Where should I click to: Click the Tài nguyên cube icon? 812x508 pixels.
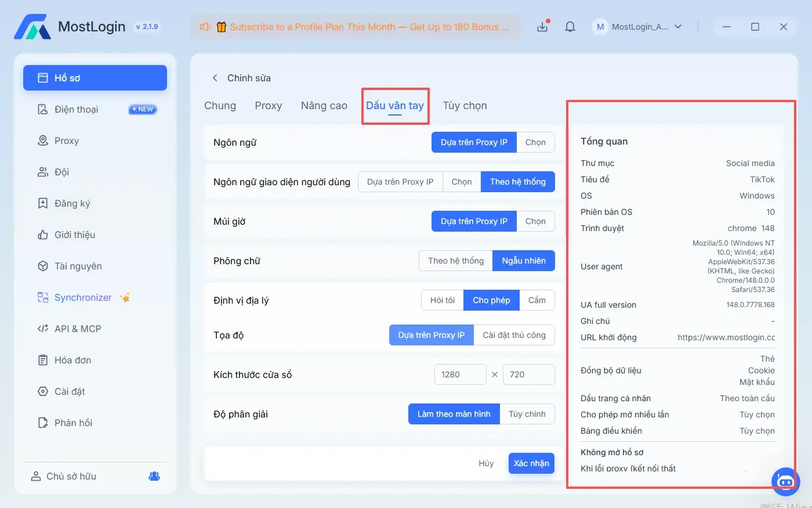pos(42,266)
